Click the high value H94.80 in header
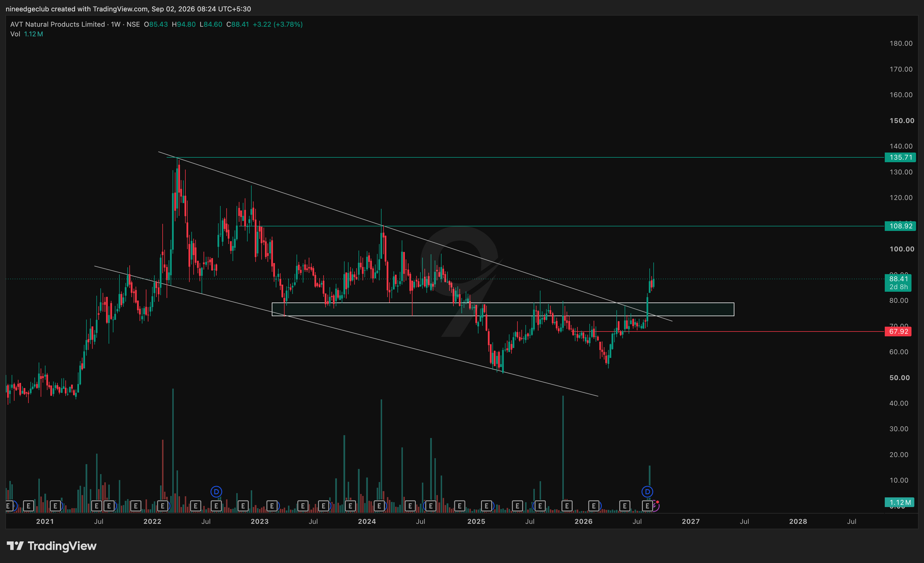Viewport: 924px width, 563px height. point(184,24)
